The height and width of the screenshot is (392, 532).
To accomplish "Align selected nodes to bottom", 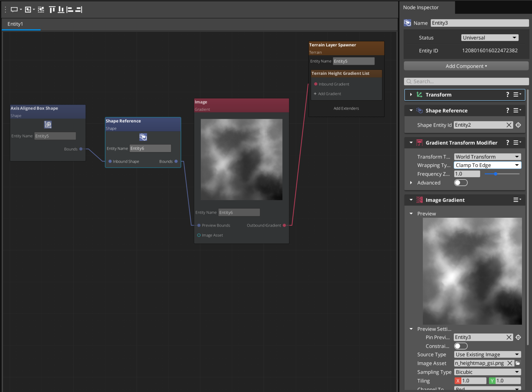I will [61, 9].
